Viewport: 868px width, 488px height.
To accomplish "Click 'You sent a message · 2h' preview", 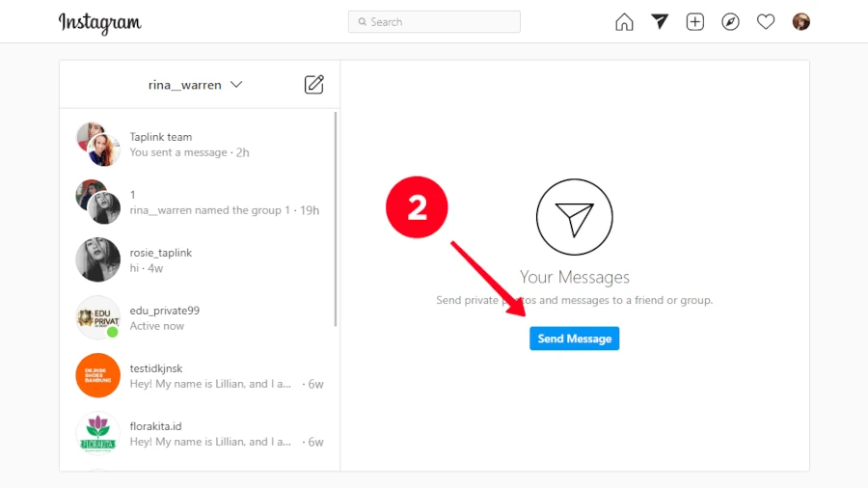I will pos(189,152).
